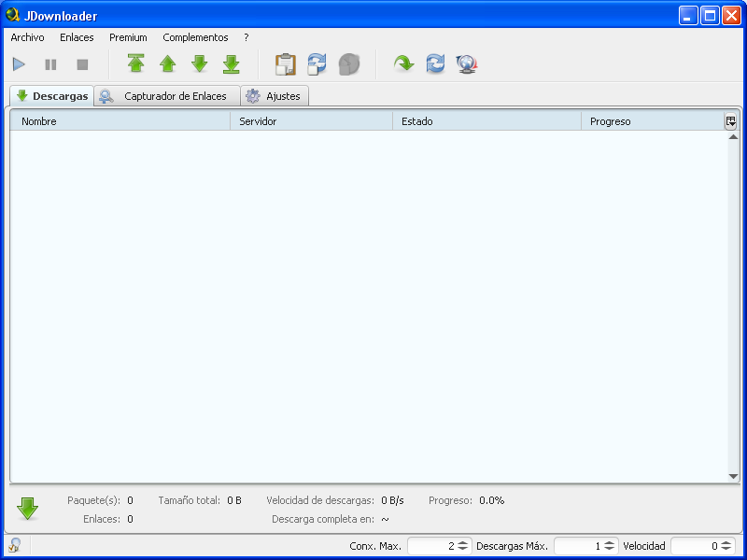This screenshot has height=560, width=747.
Task: Click the green curved arrow icon
Action: click(x=404, y=63)
